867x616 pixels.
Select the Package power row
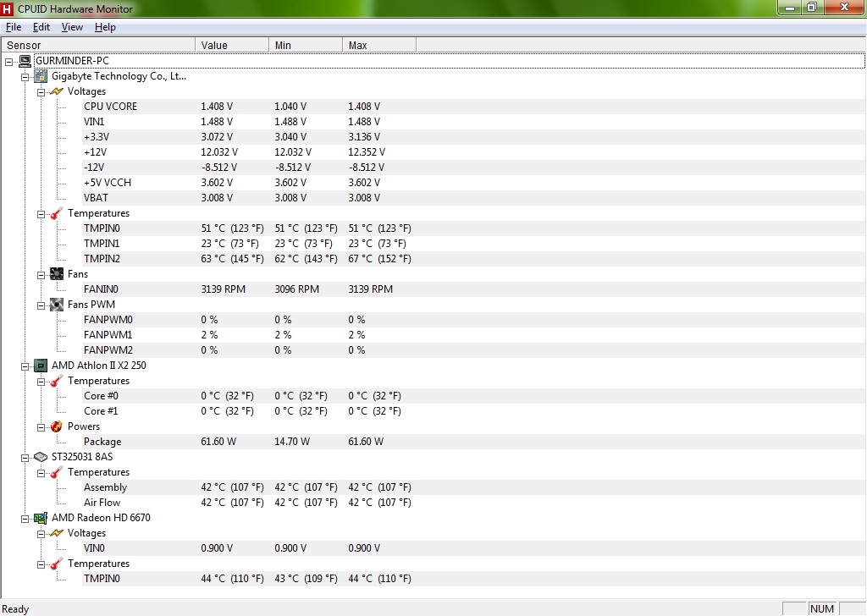(x=473, y=442)
